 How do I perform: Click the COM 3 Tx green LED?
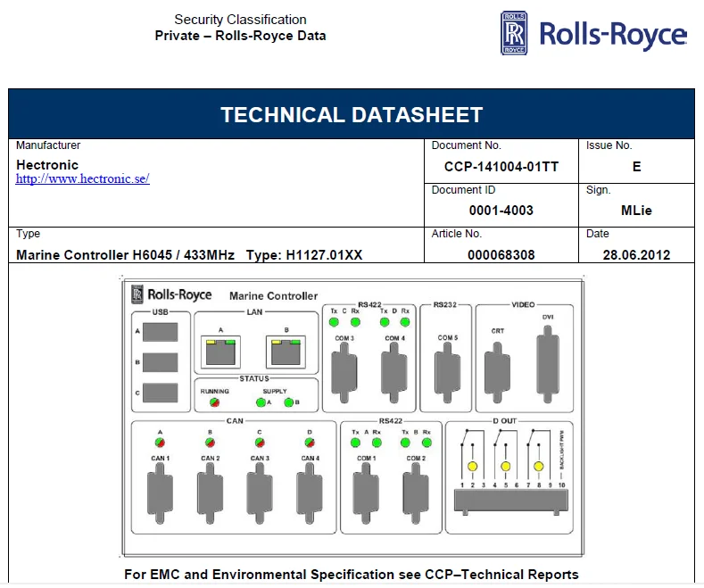point(334,322)
